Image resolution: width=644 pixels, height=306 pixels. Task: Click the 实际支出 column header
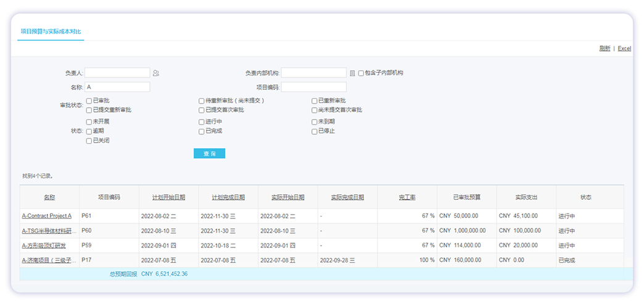coord(527,197)
